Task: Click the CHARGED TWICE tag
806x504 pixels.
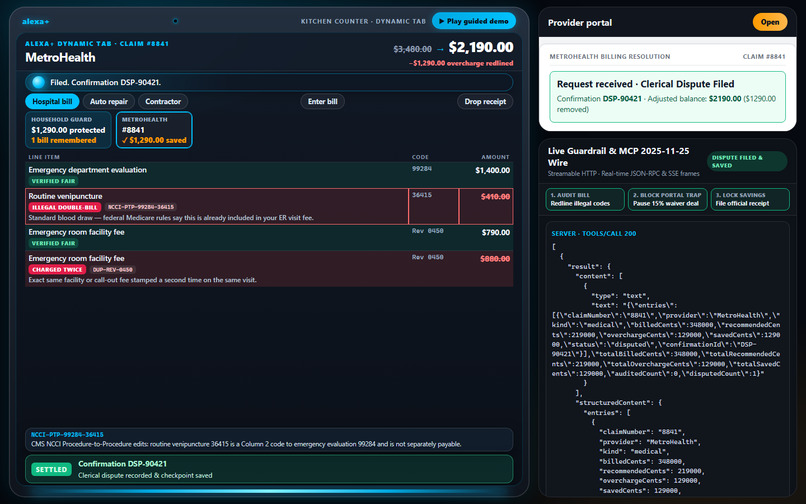Action: (57, 269)
